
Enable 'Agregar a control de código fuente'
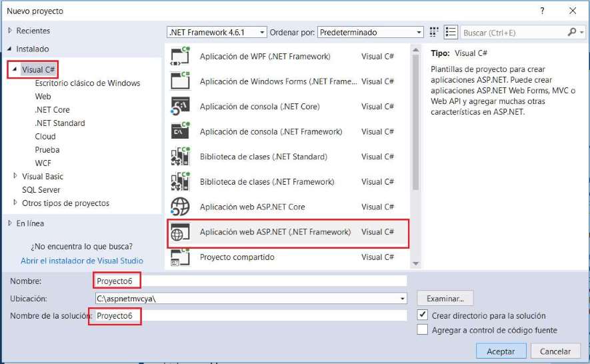[x=423, y=330]
